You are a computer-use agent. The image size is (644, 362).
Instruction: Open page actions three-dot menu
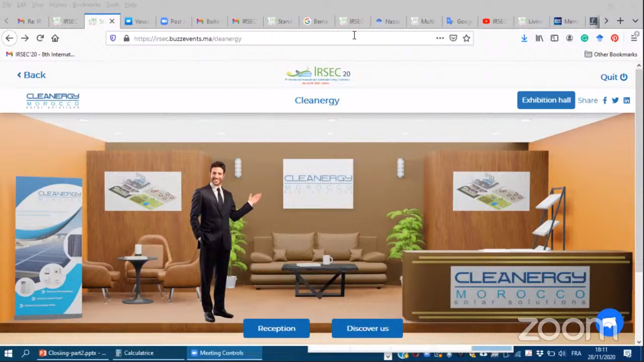pyautogui.click(x=440, y=38)
